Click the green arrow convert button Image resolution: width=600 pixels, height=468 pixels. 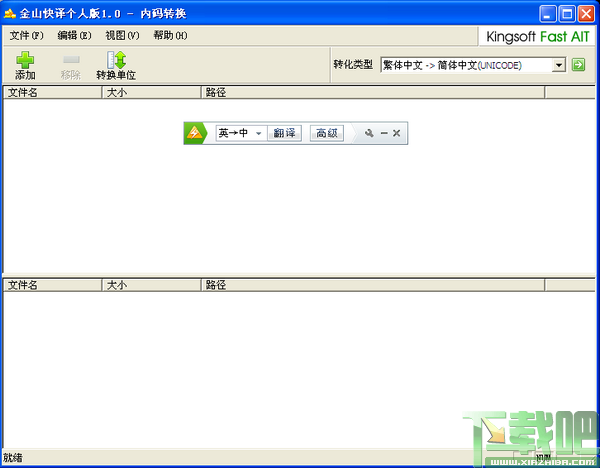[x=578, y=65]
